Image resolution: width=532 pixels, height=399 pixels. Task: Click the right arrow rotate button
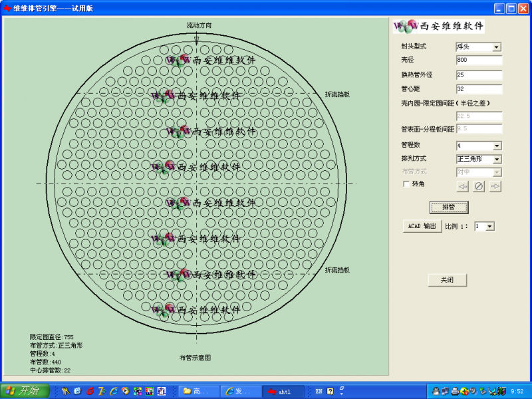point(495,186)
